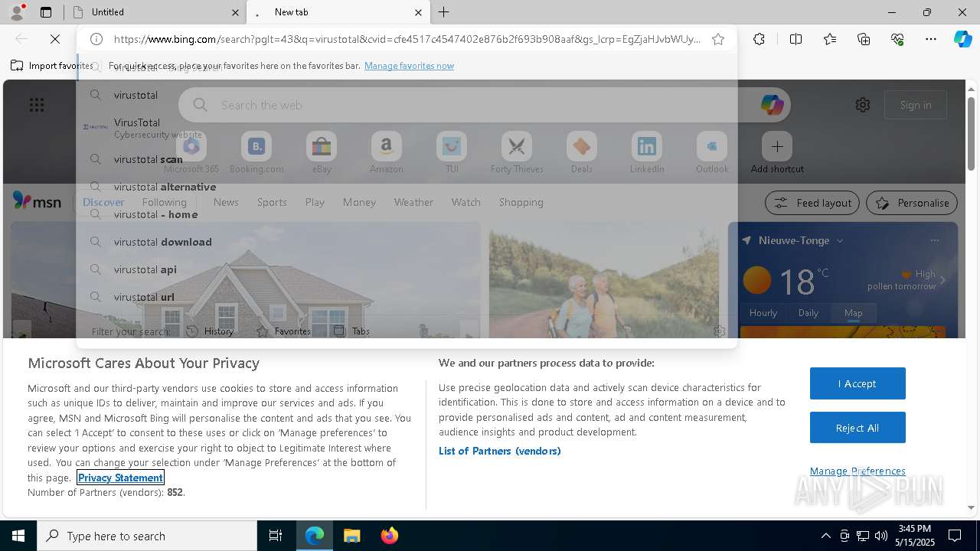The height and width of the screenshot is (551, 980).
Task: Open Manage Preferences link
Action: 857,471
